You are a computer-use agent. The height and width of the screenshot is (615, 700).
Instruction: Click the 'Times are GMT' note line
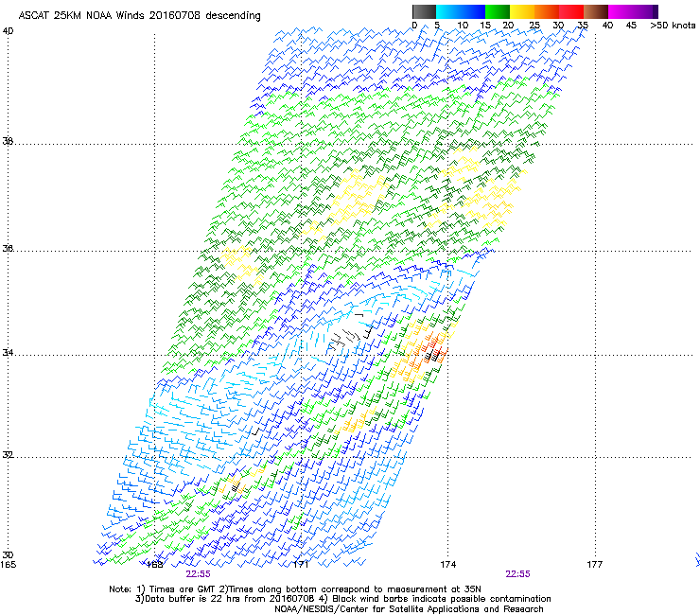(295, 589)
